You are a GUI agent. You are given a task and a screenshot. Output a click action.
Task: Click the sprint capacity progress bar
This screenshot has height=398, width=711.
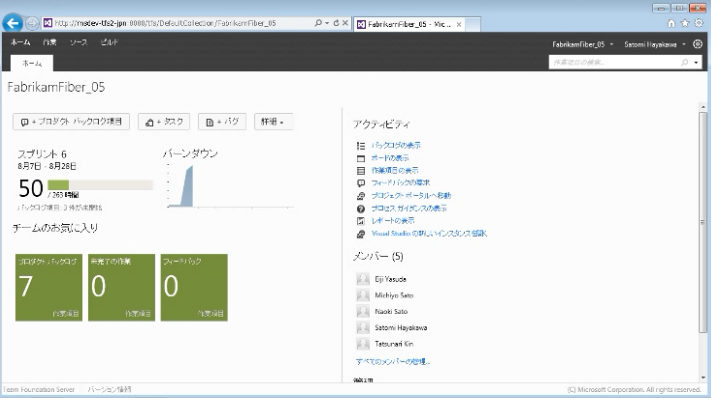[100, 185]
